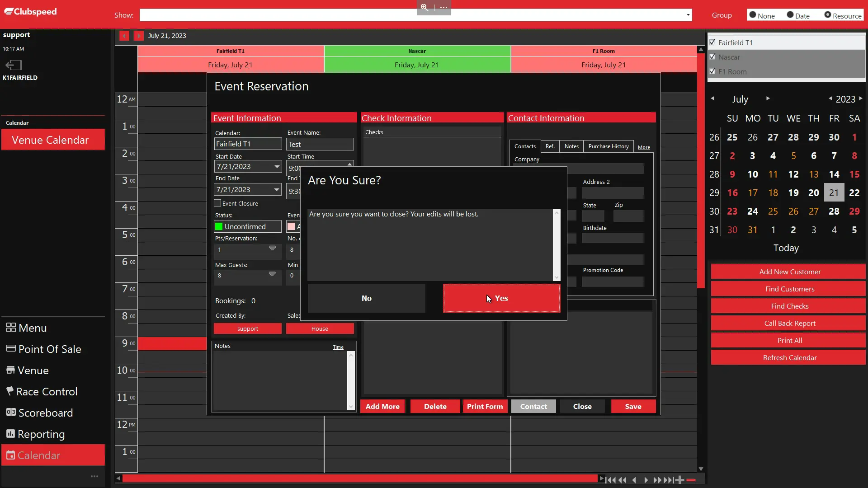The height and width of the screenshot is (488, 868).
Task: Click the Event Name field containing Test
Action: tap(320, 144)
